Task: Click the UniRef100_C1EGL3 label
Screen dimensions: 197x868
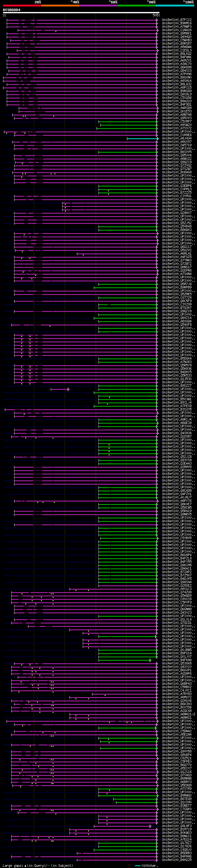Action: click(x=176, y=50)
